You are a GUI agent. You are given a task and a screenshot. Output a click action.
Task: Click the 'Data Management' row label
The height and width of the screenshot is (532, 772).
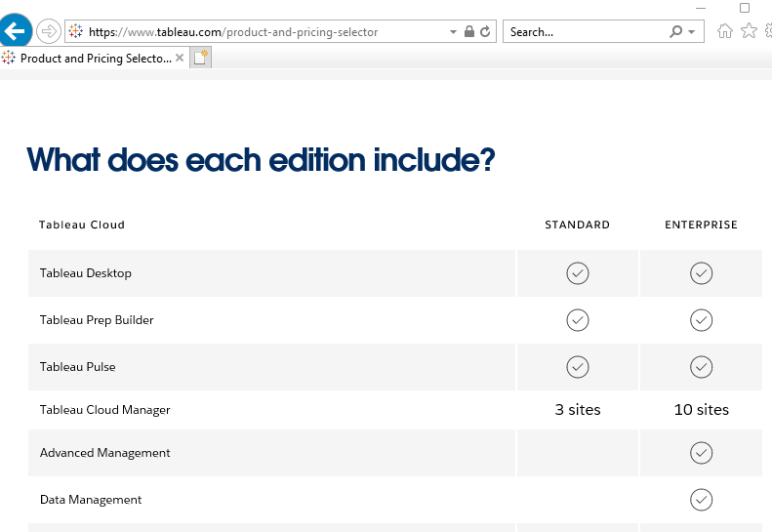91,500
